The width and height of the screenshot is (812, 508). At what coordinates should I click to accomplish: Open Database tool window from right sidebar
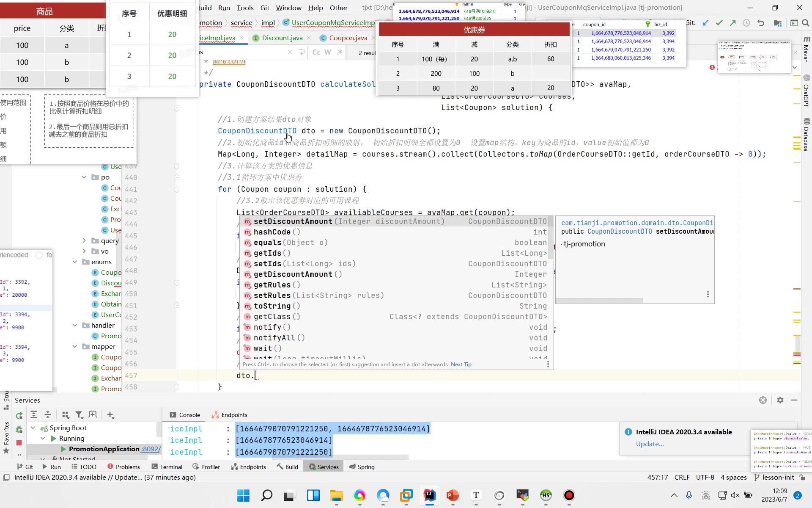(807, 135)
